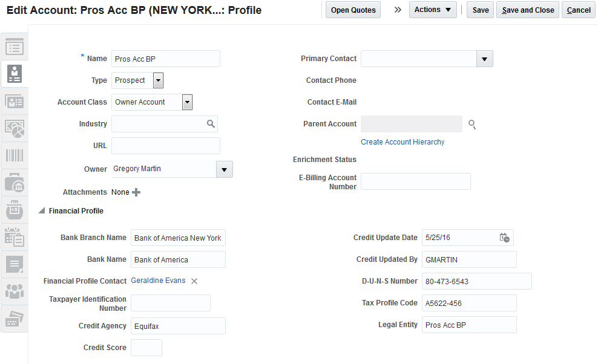Screen dimensions: 598x364
Task: Open the Overview list sidebar tab
Action: [x=15, y=47]
